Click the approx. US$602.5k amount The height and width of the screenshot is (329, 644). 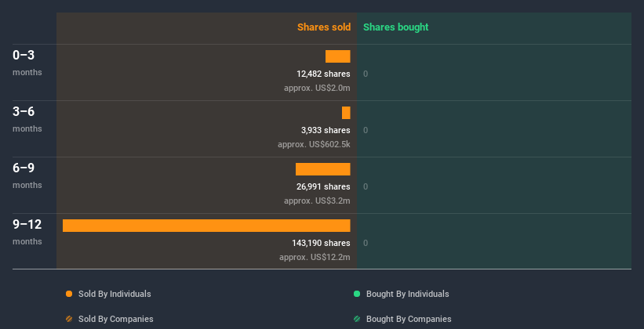point(314,144)
